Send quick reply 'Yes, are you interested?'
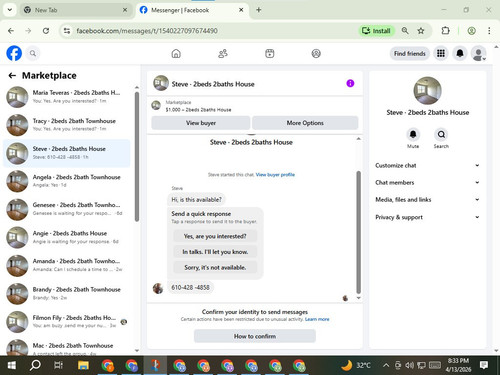The height and width of the screenshot is (375, 500). pos(215,236)
